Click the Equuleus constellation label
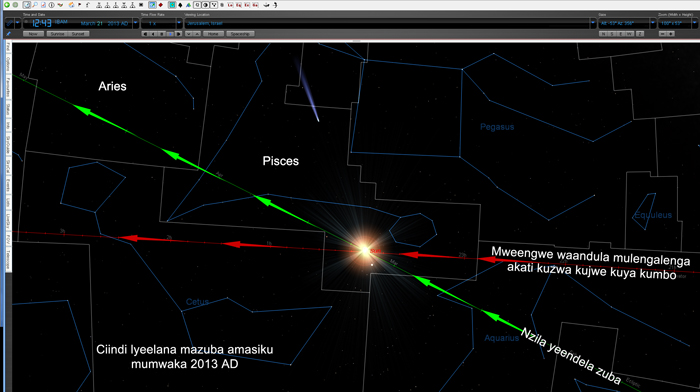The height and width of the screenshot is (392, 700). tap(653, 215)
